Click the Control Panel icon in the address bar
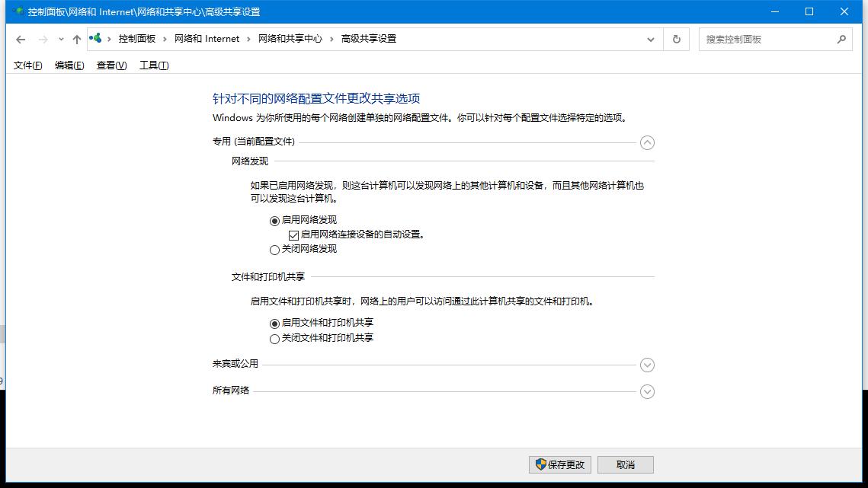The image size is (868, 488). point(96,38)
